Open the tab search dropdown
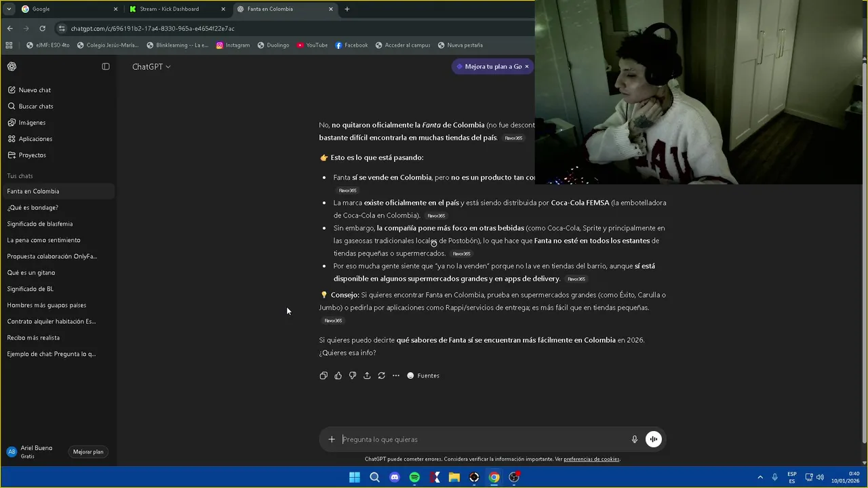 point(8,9)
